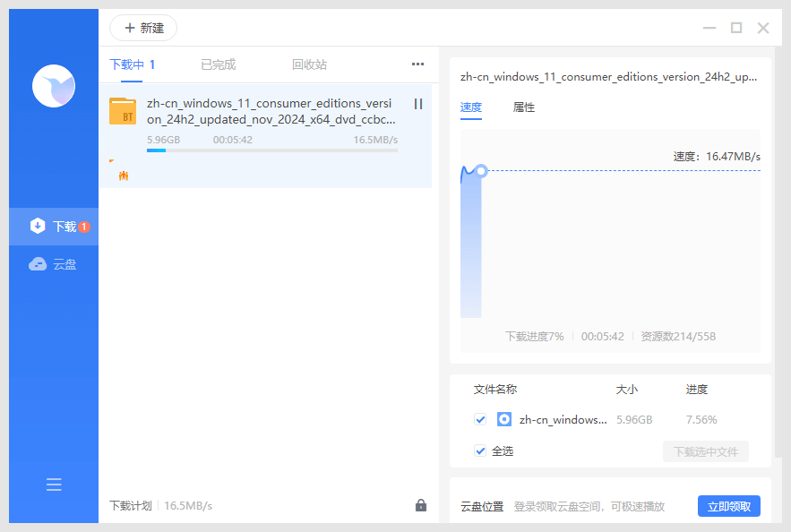Image resolution: width=791 pixels, height=532 pixels.
Task: Open the three-dot more options menu
Action: tap(417, 64)
